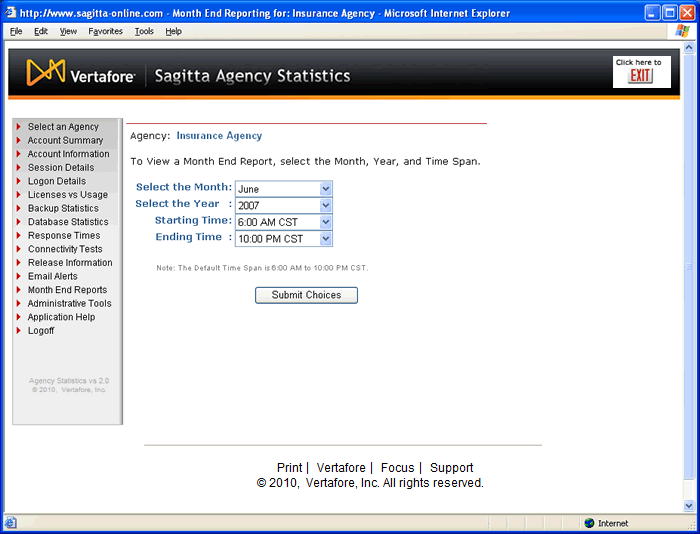This screenshot has width=700, height=534.
Task: Click the Logoff link
Action: click(x=41, y=330)
